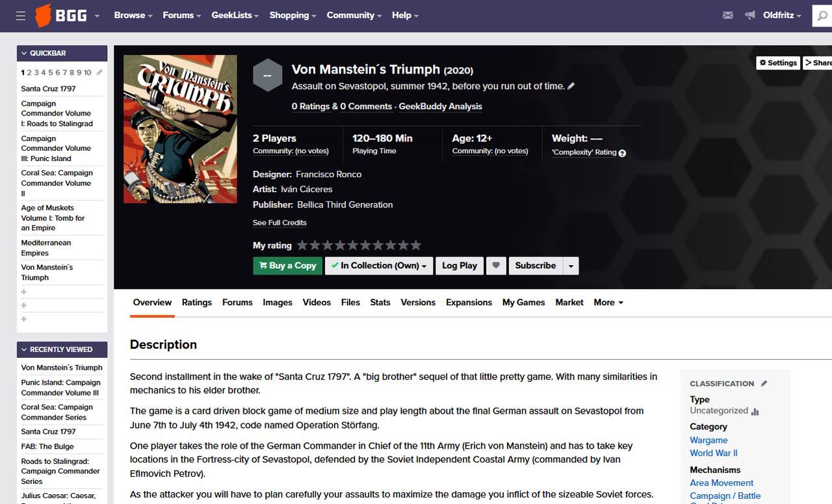Switch to the Versions tab

pos(418,303)
